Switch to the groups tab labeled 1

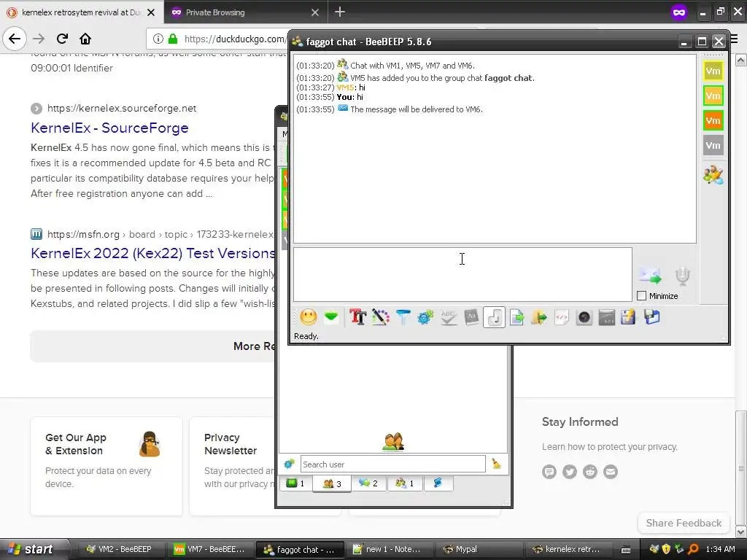(404, 483)
